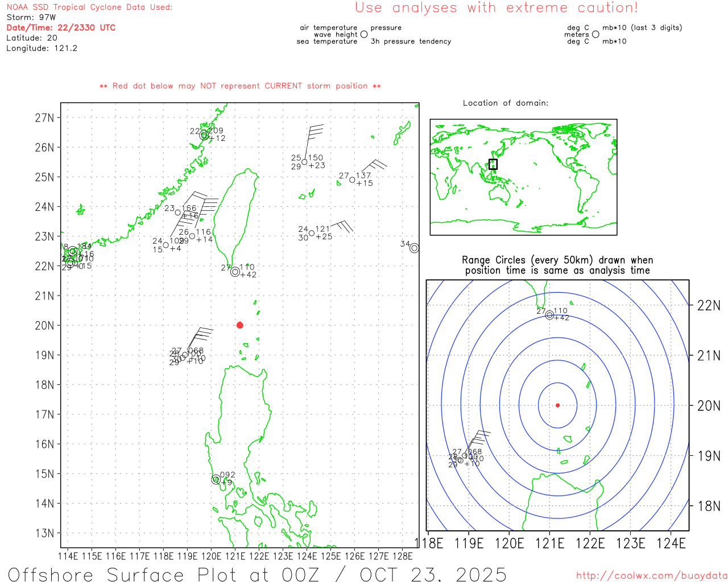Click the red dot disclaimer text

240,86
